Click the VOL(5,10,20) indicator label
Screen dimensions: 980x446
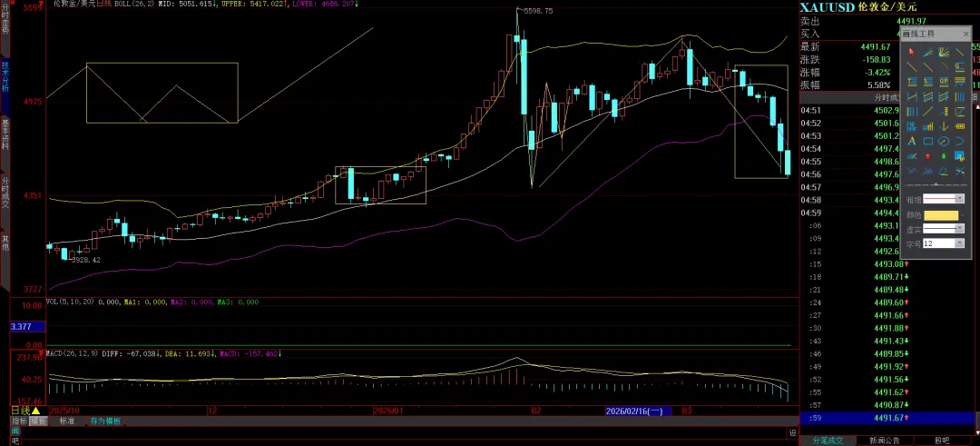[x=70, y=302]
